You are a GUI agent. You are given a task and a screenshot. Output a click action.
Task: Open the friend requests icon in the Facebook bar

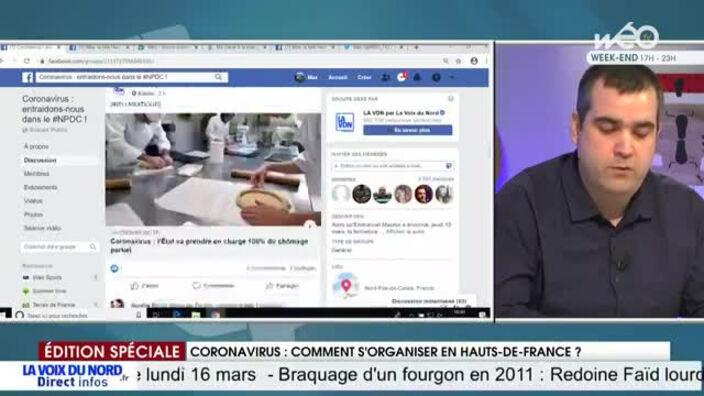click(x=386, y=77)
